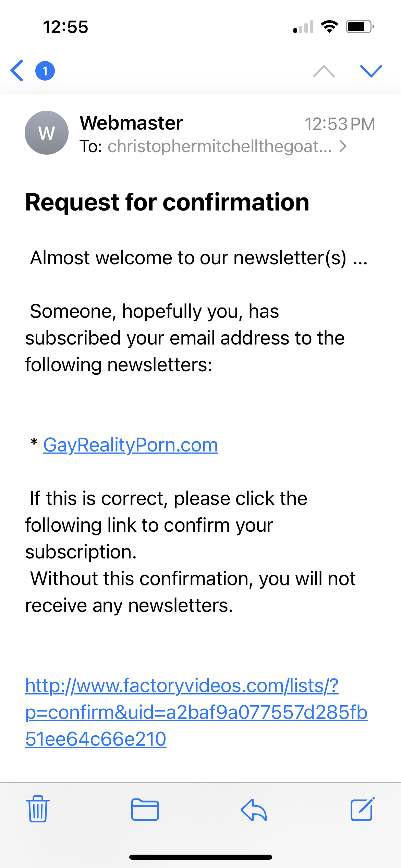Tap the 12:55 clock in status bar
This screenshot has width=401, height=868.
65,27
